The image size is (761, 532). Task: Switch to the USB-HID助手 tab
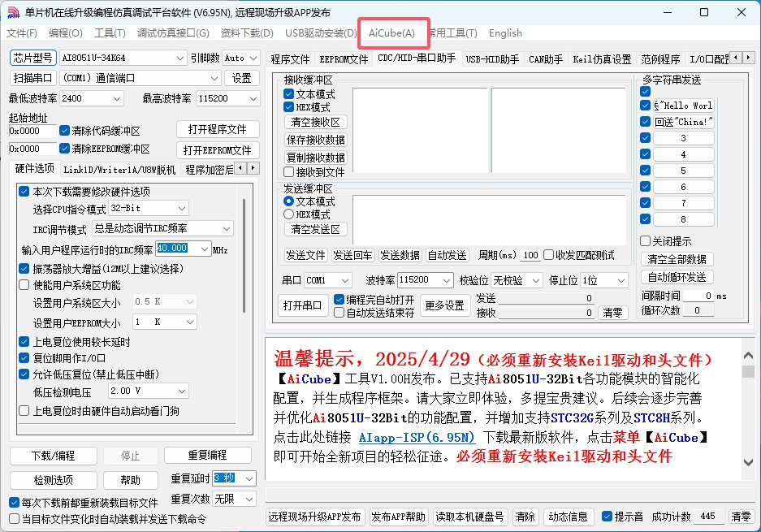pyautogui.click(x=492, y=59)
